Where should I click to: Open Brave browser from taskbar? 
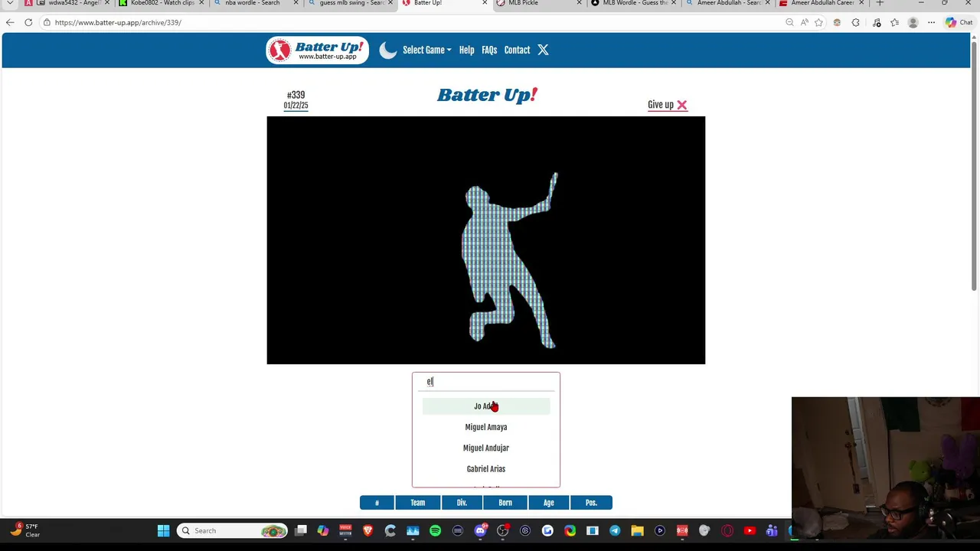368,530
